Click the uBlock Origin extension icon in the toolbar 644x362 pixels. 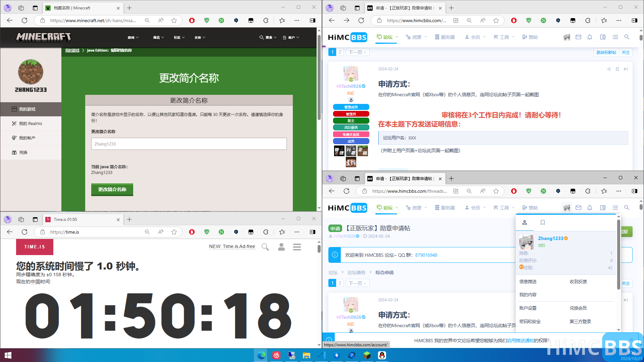192,20
